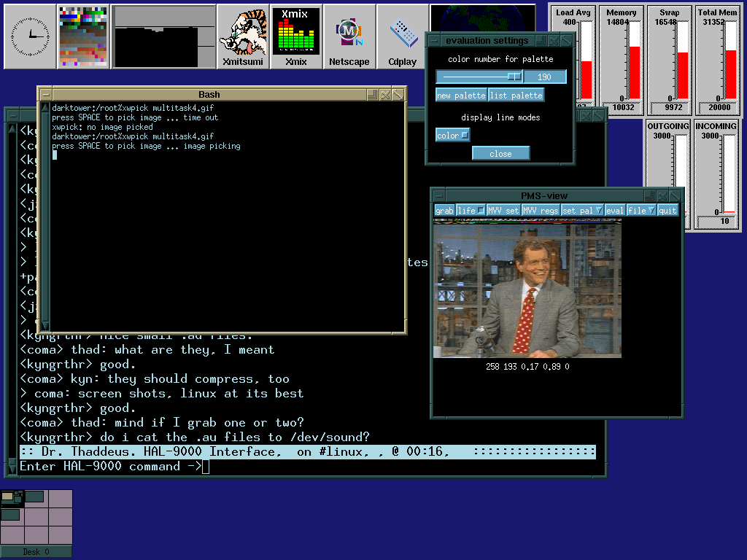Open the Xmix audio mixer
The height and width of the screenshot is (560, 747).
click(295, 36)
